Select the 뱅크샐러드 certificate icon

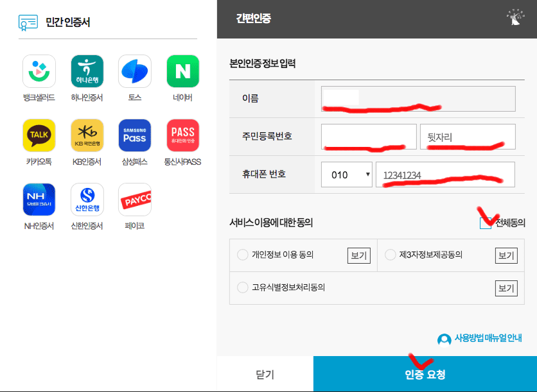click(39, 71)
